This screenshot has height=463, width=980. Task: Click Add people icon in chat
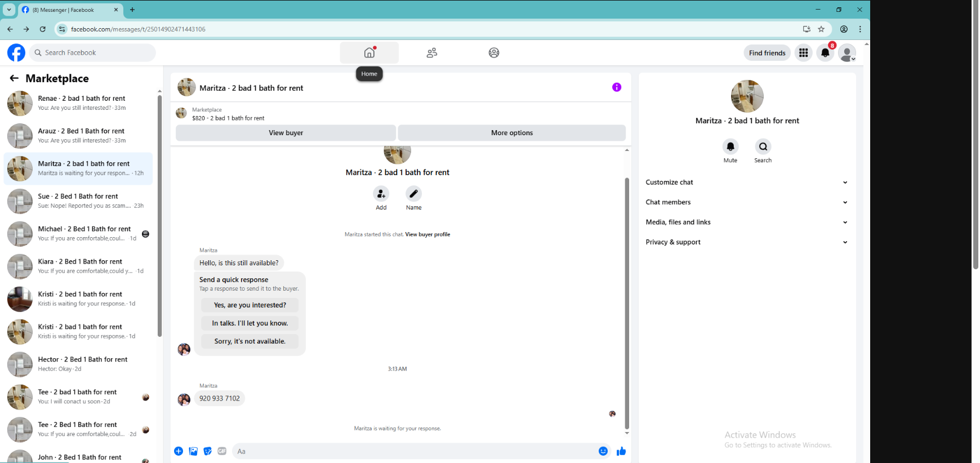click(381, 194)
